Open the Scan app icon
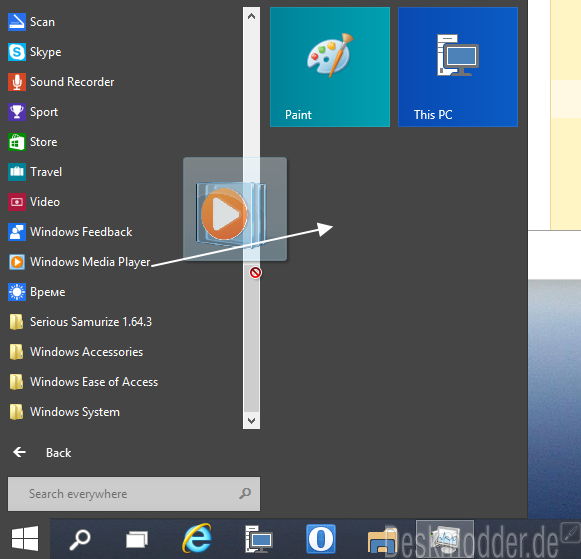 pos(17,22)
